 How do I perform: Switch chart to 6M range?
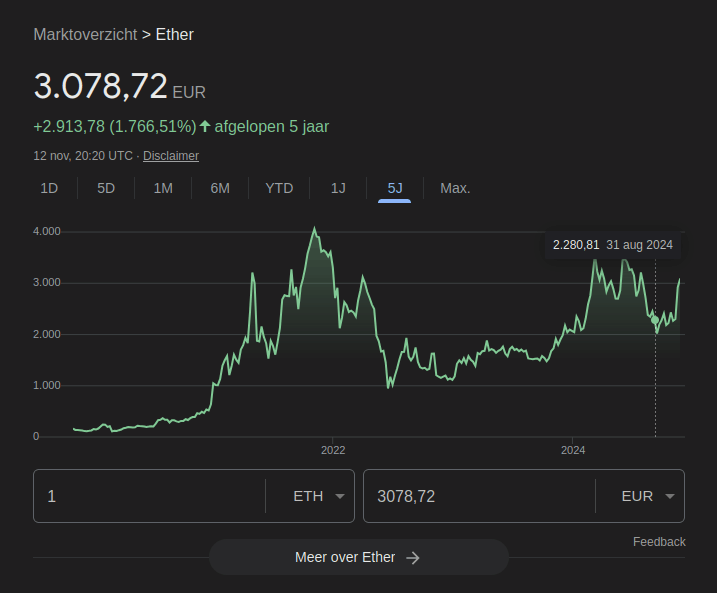(x=220, y=188)
